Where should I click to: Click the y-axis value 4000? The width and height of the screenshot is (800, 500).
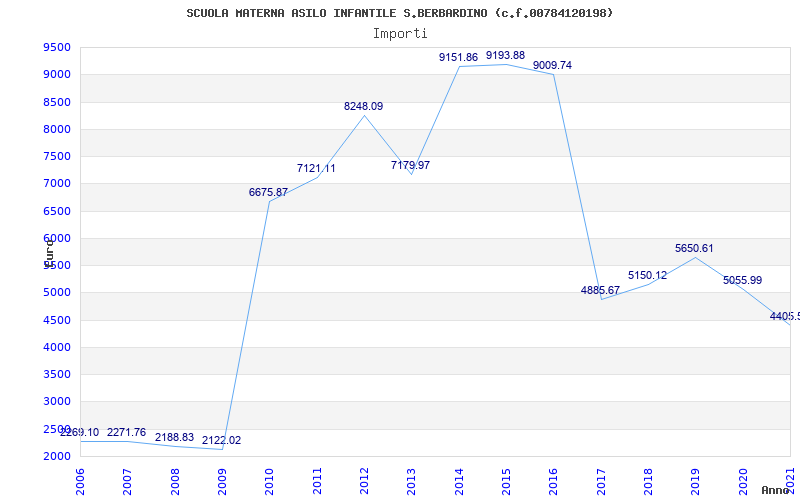point(57,347)
